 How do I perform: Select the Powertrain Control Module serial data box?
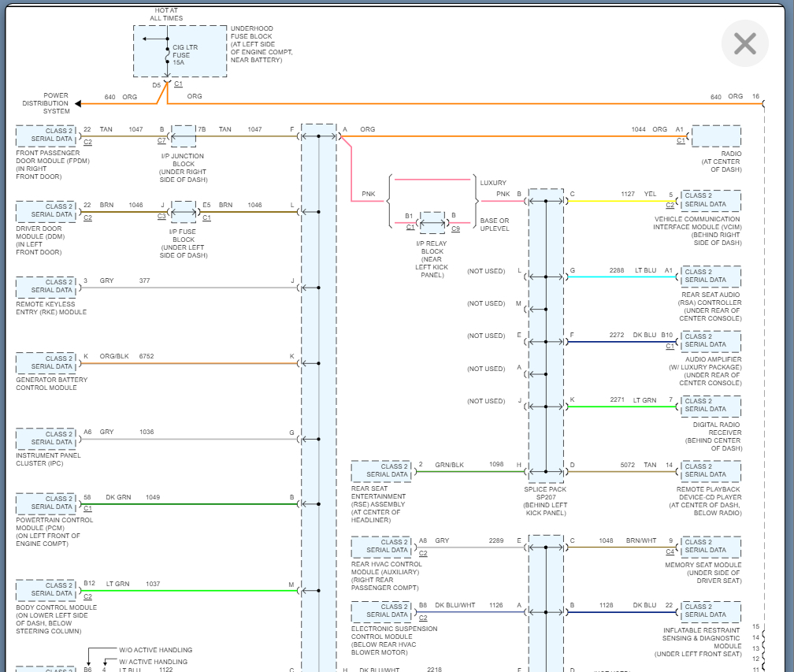[46, 503]
